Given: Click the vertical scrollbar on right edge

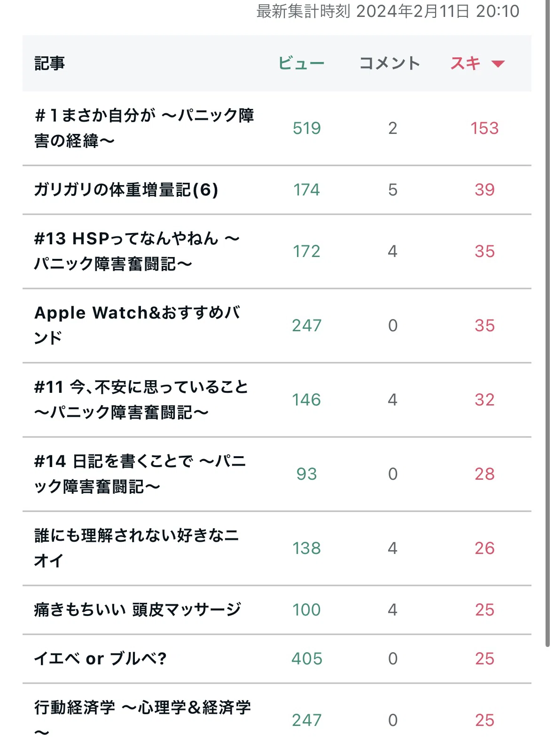Looking at the screenshot, I should click(x=547, y=324).
